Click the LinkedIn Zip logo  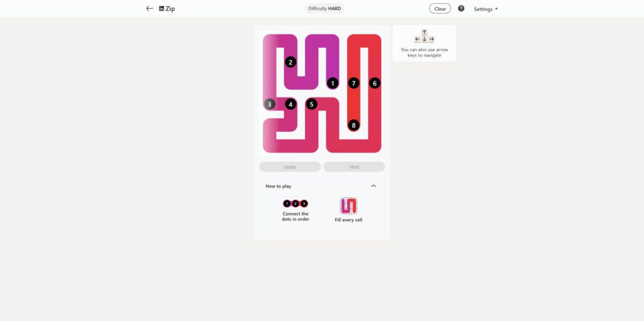pyautogui.click(x=167, y=9)
